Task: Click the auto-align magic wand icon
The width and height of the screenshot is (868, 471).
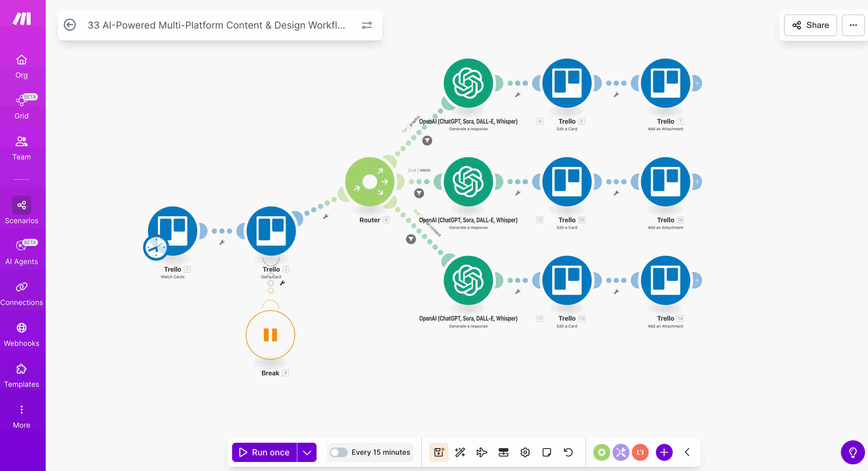Action: pos(460,452)
